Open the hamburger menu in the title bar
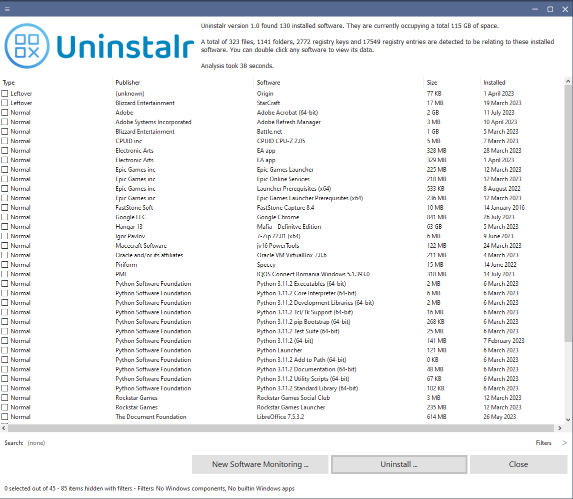Screen dimensions: 573x499 (x=7, y=9)
